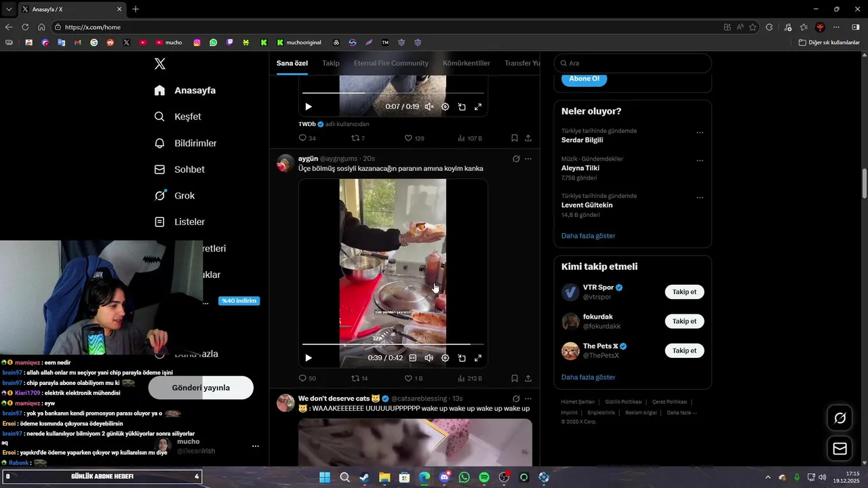Click floating Grok button at bottom right

(x=840, y=418)
